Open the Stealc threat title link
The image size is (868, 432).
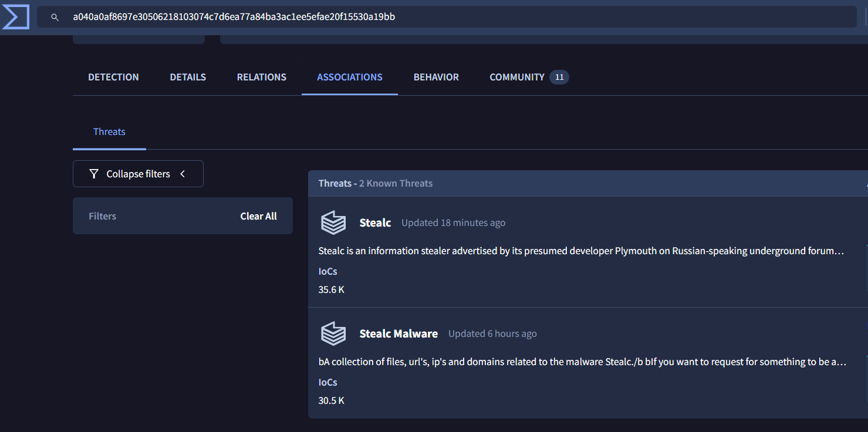(375, 222)
